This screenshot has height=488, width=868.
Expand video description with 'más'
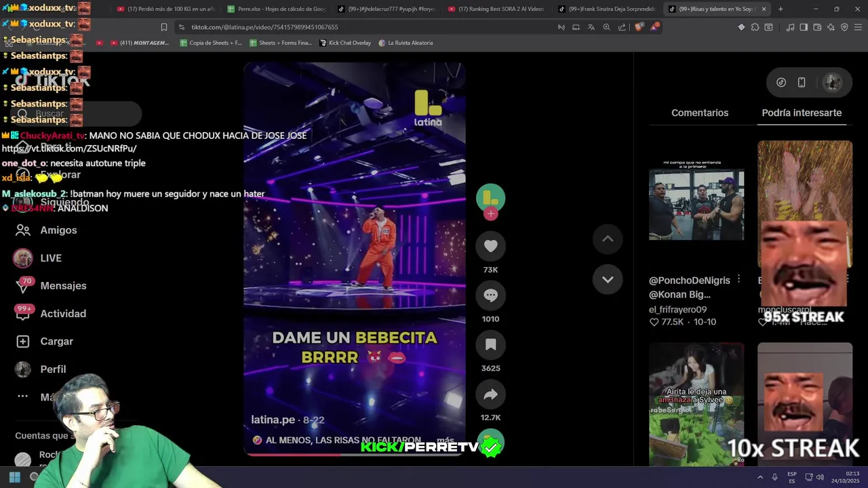446,441
